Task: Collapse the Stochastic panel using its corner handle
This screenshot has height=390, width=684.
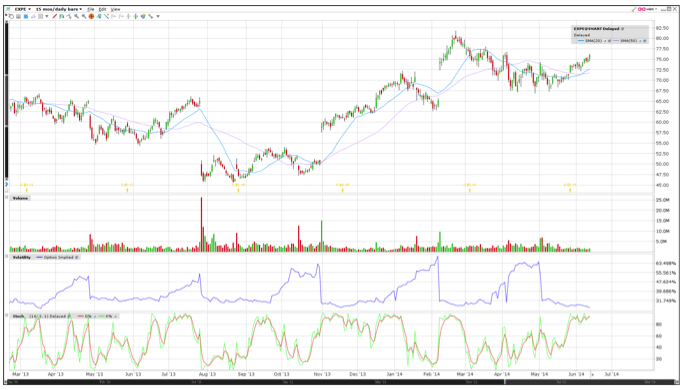Action: pos(7,315)
